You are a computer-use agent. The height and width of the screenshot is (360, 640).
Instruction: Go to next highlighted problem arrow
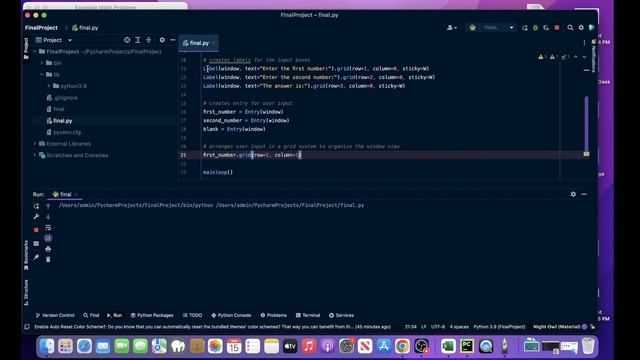tap(584, 57)
